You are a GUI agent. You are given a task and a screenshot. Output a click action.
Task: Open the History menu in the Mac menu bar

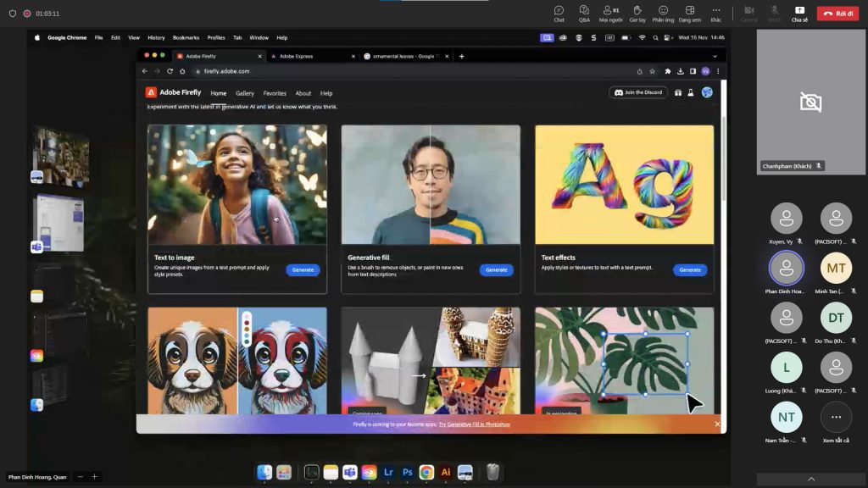click(x=156, y=37)
